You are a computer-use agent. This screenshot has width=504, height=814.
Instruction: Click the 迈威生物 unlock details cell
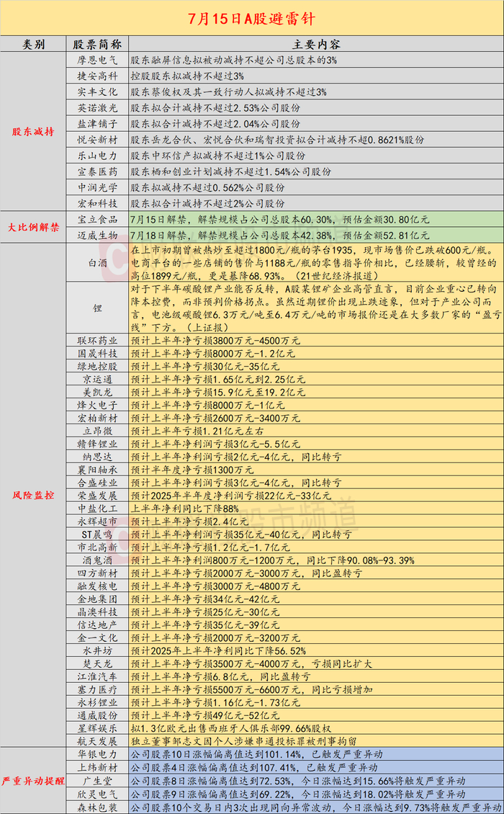pos(316,236)
